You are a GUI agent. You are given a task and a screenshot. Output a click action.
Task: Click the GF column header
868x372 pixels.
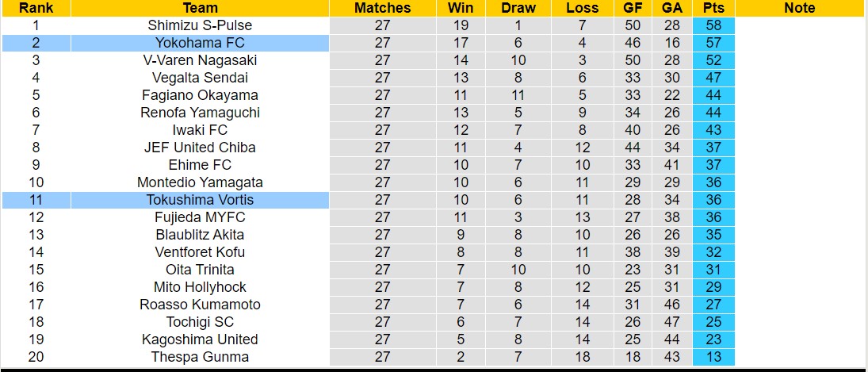[x=633, y=8]
